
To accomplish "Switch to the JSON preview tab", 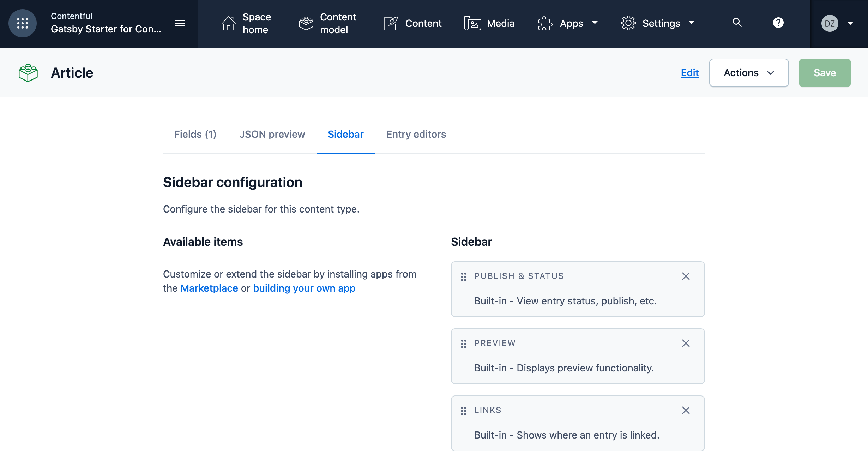I will pyautogui.click(x=272, y=134).
